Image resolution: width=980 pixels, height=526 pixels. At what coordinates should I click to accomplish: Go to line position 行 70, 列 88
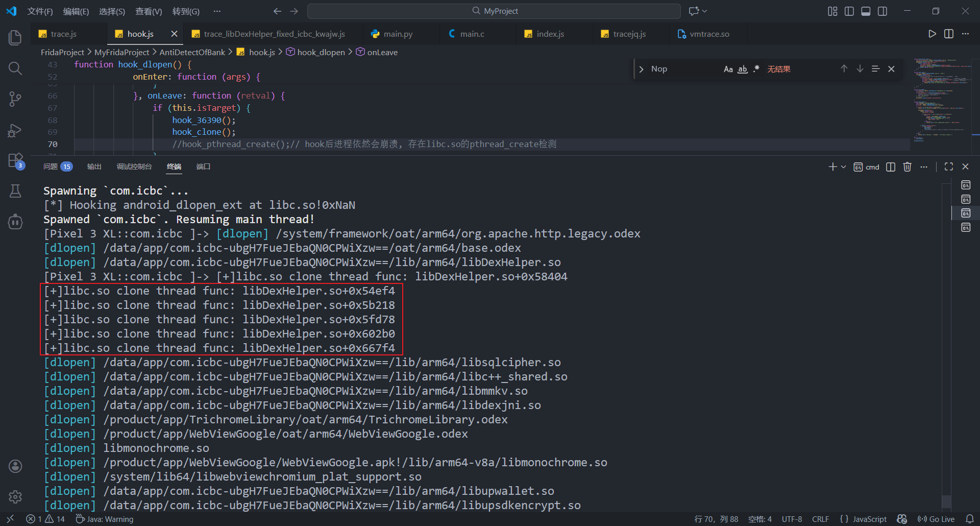point(716,519)
